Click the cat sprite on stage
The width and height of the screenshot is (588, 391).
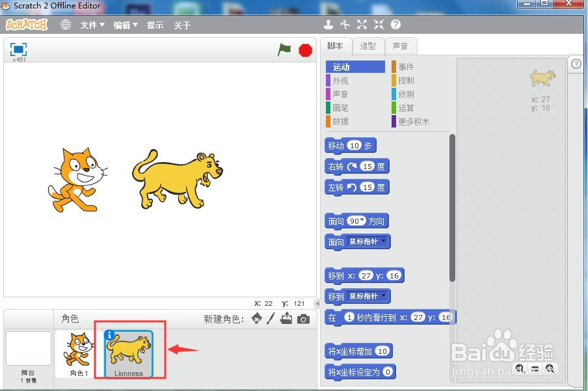[x=77, y=180]
